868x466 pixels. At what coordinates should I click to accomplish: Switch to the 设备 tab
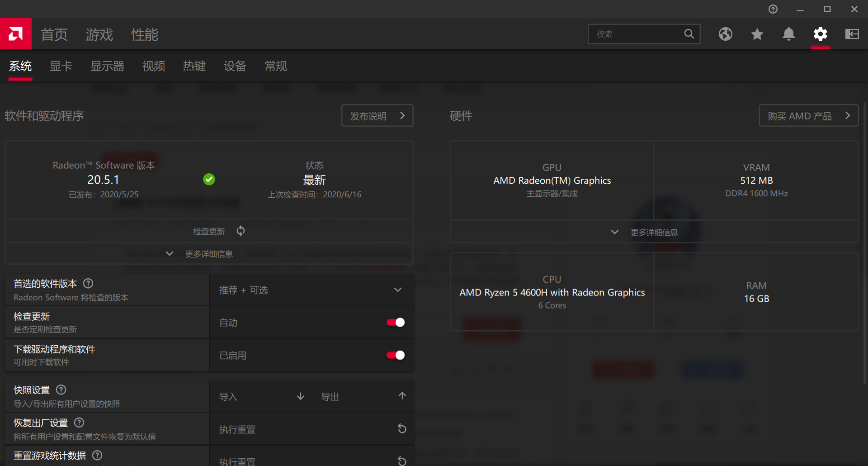(x=235, y=66)
